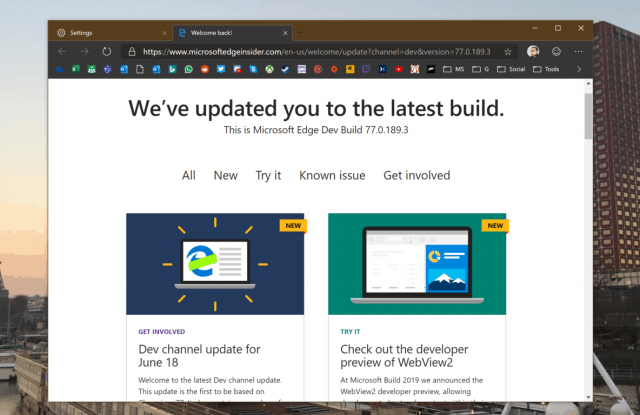
Task: Click the NEW badge on Dev channel card
Action: point(293,226)
